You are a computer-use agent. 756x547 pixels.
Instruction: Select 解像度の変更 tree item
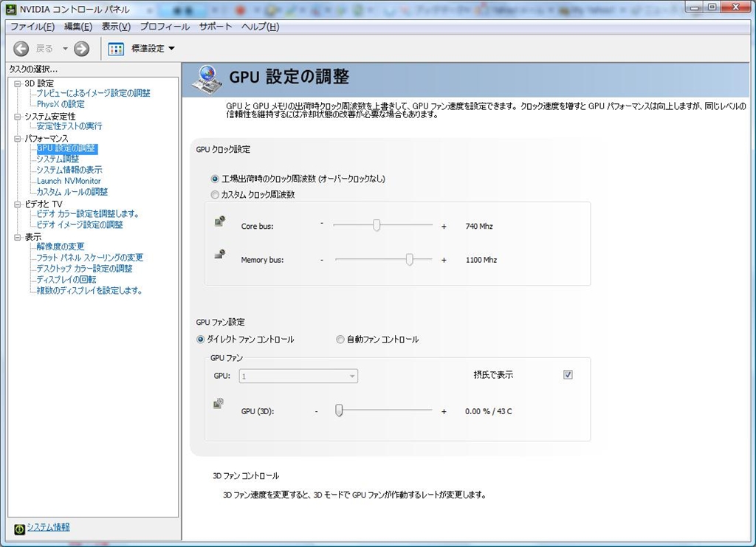click(61, 247)
